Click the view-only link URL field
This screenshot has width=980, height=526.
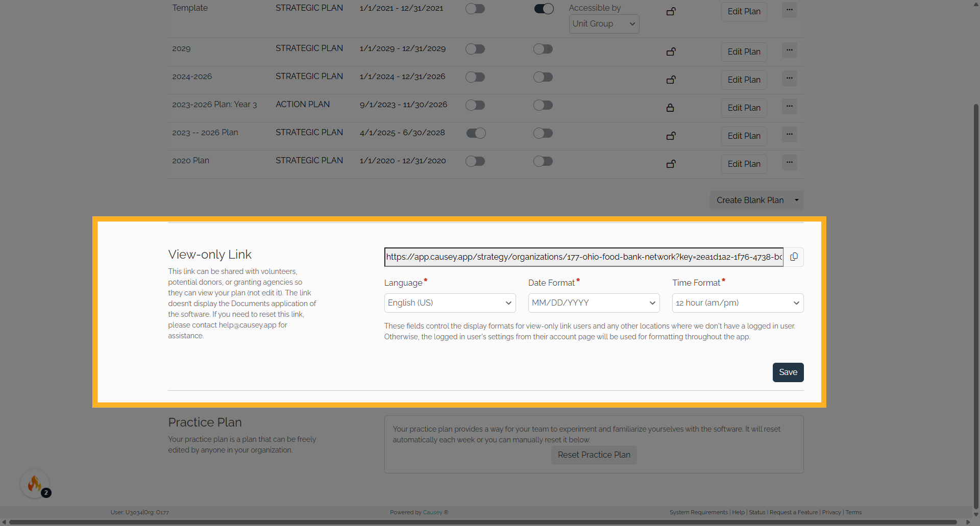click(584, 257)
